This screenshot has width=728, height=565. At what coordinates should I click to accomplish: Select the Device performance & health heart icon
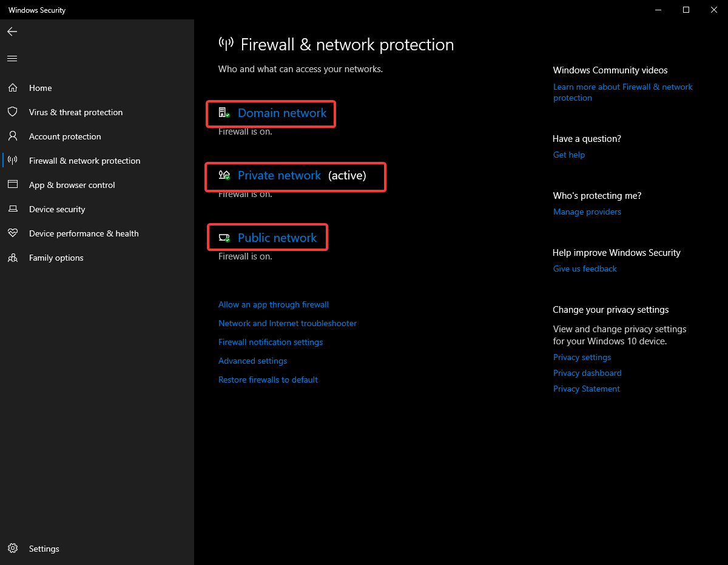point(13,233)
